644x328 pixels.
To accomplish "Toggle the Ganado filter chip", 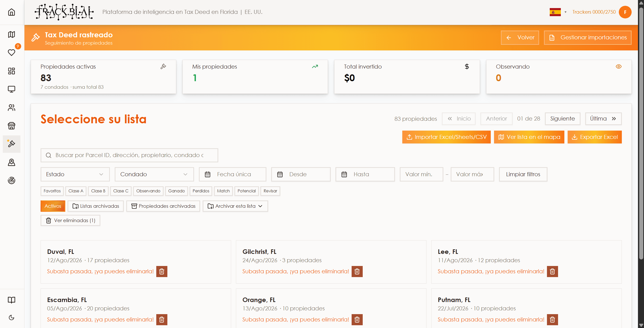I will pyautogui.click(x=176, y=191).
